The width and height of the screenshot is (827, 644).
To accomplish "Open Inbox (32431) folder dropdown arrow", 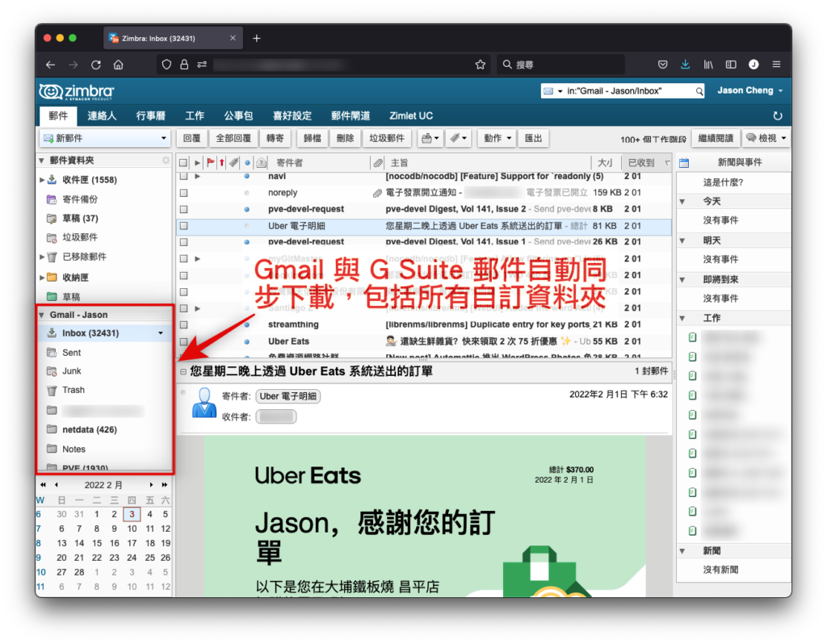I will point(161,333).
